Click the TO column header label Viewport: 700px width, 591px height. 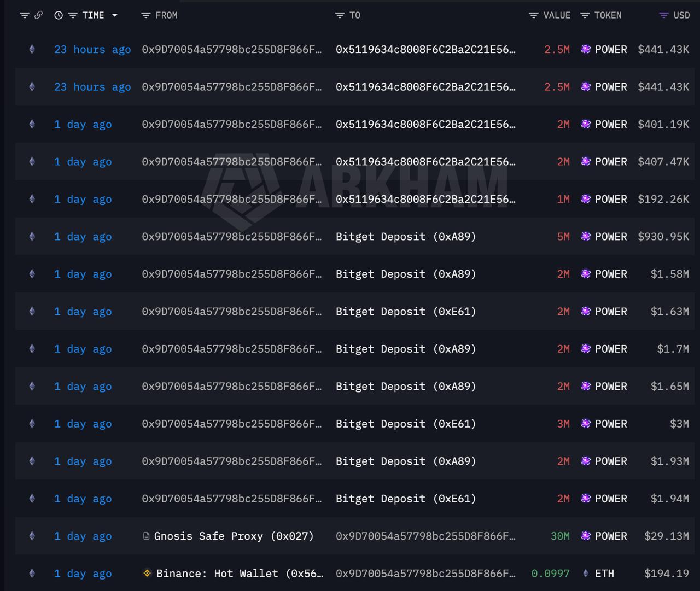[x=355, y=15]
